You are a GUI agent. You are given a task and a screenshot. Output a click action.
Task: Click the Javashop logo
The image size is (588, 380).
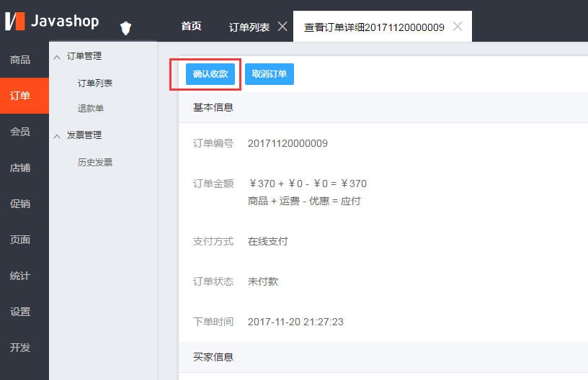52,21
